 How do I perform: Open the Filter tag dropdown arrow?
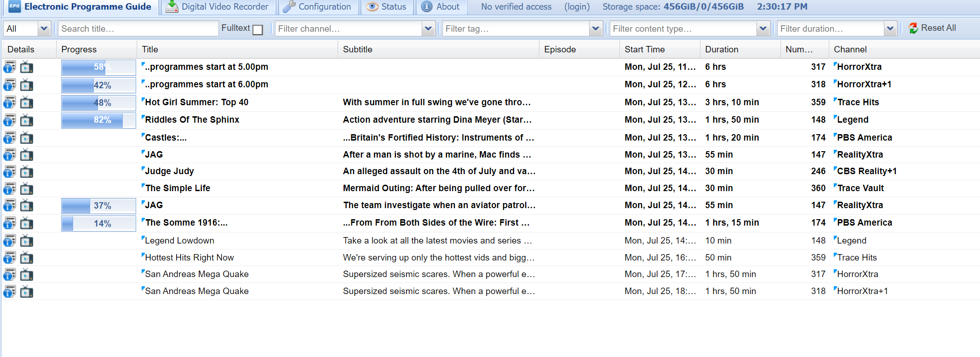click(596, 28)
